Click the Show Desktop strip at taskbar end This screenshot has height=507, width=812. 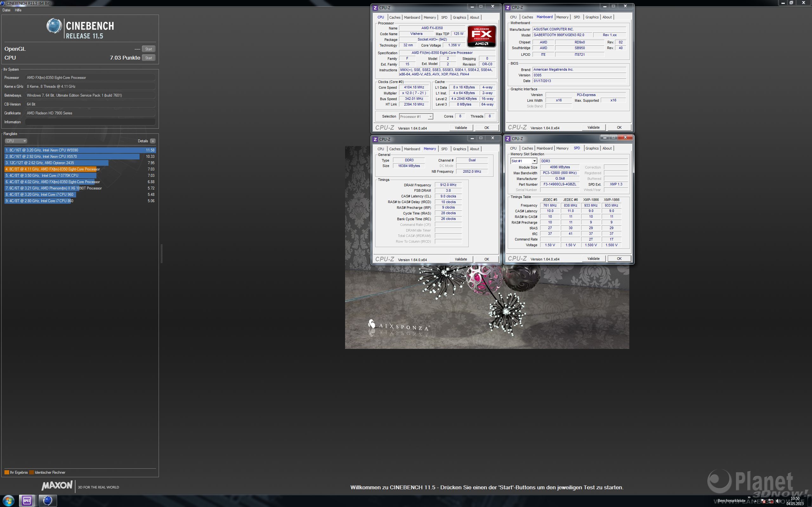coord(810,501)
